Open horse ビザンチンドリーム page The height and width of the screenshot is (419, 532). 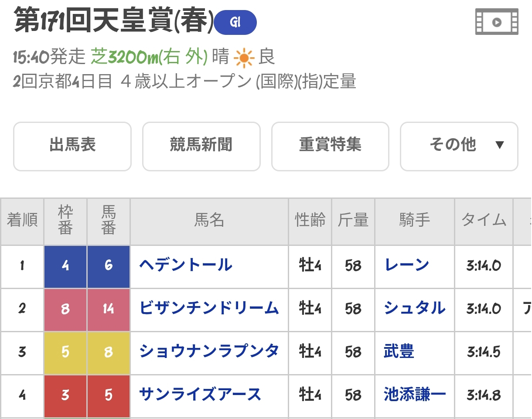pos(209,308)
